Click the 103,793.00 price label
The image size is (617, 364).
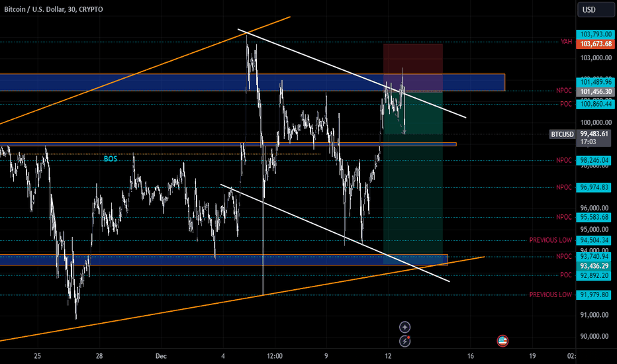pos(594,34)
